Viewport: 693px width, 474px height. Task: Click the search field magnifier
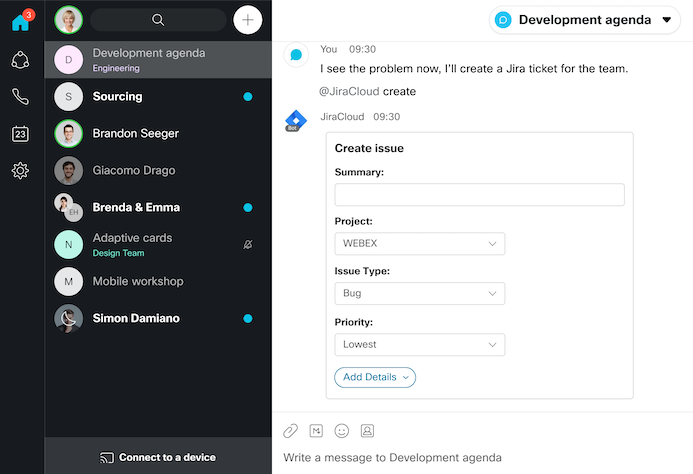pyautogui.click(x=158, y=20)
